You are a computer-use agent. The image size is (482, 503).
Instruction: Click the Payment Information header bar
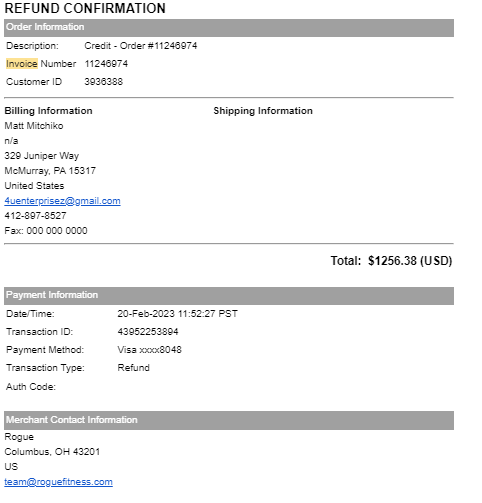(229, 296)
